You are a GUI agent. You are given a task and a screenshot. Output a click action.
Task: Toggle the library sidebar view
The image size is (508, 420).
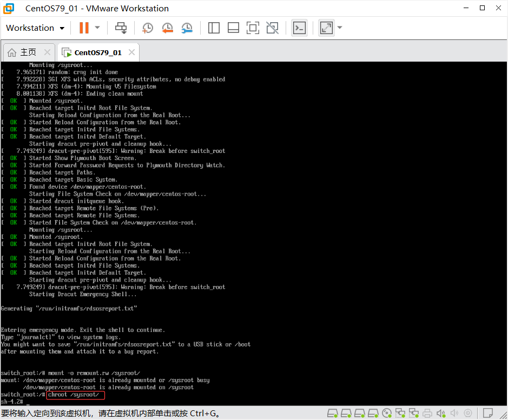pos(214,28)
